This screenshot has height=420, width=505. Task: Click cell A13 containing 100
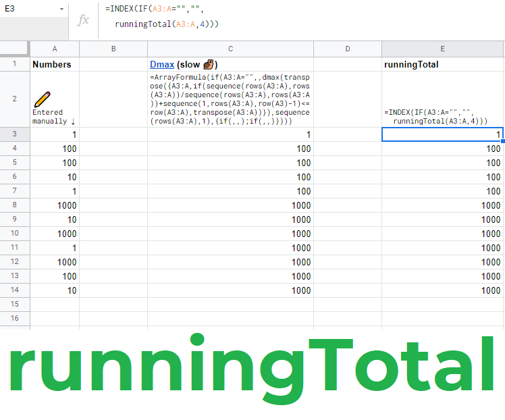[x=55, y=276]
